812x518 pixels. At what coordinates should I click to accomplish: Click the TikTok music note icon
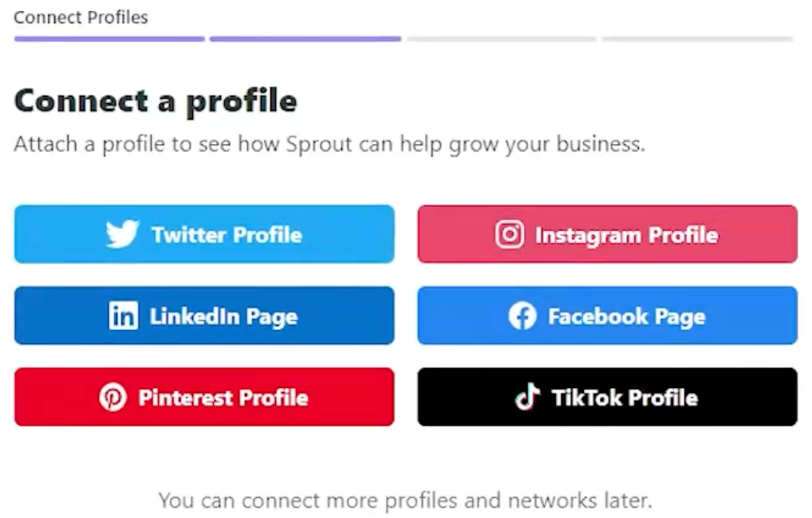coord(527,397)
